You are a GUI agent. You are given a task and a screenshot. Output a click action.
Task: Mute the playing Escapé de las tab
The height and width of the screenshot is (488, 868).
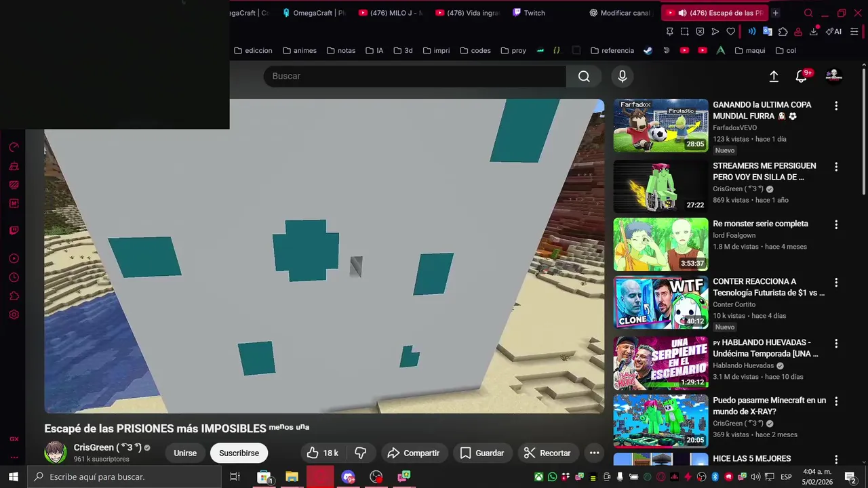682,13
